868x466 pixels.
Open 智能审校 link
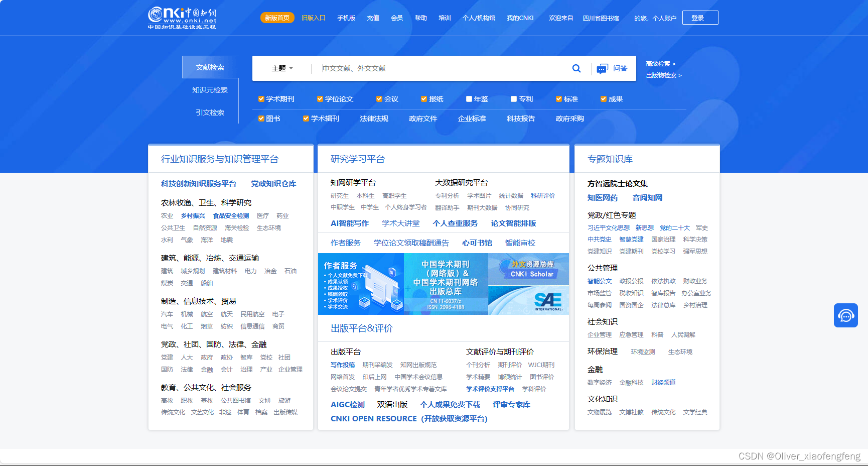coord(520,243)
